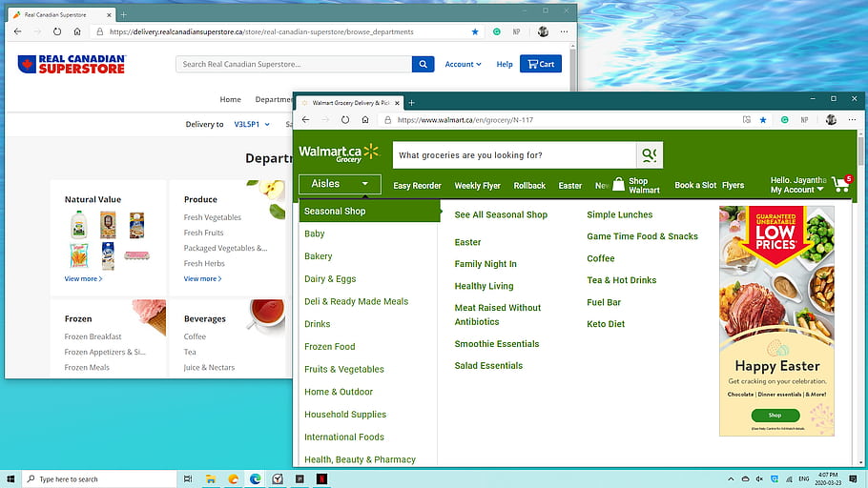The height and width of the screenshot is (488, 868).
Task: Open the Superstore Help link
Action: (x=505, y=64)
